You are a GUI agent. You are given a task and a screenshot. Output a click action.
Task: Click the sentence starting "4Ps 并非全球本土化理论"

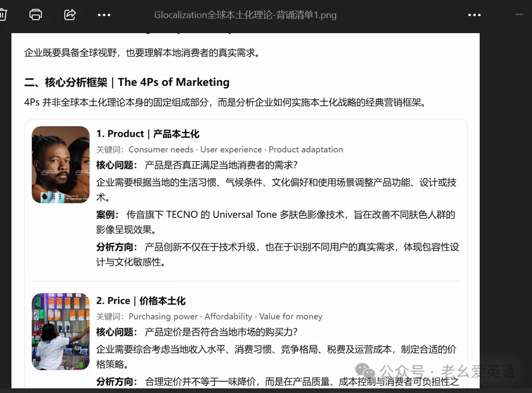pos(225,102)
